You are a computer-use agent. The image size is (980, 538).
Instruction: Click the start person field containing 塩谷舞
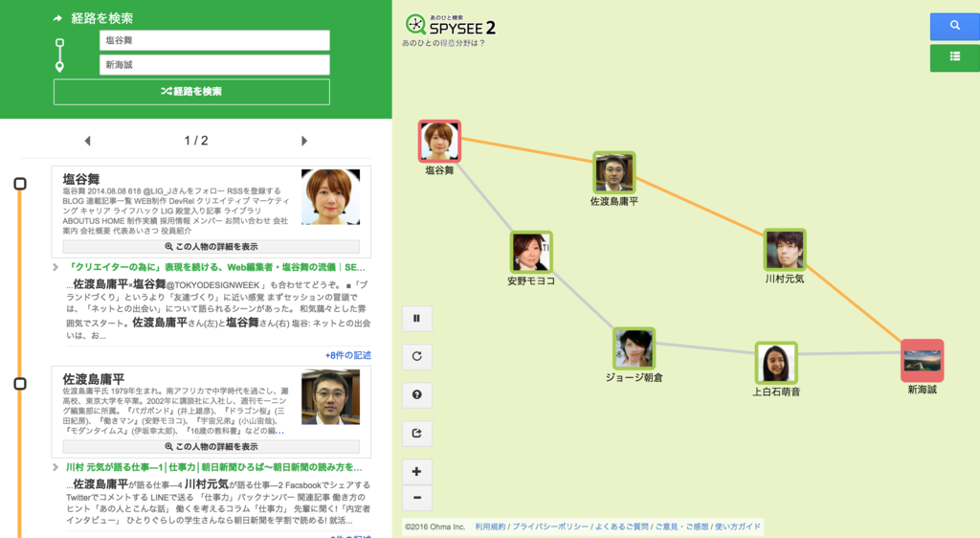(x=214, y=40)
